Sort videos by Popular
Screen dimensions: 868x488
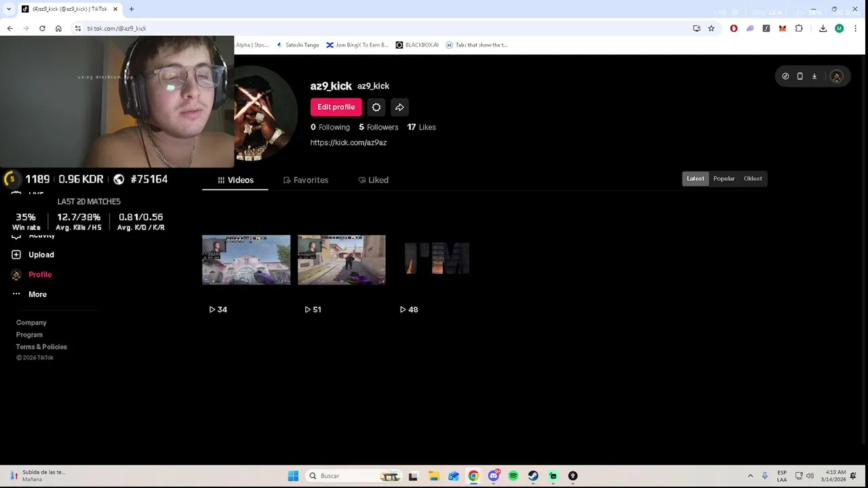click(724, 178)
